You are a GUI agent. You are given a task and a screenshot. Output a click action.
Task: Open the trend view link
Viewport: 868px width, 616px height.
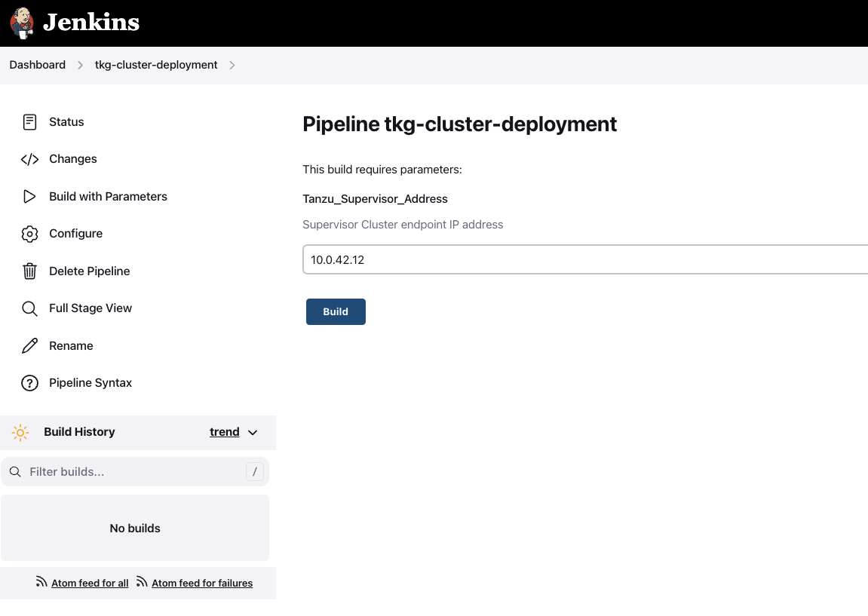[224, 431]
